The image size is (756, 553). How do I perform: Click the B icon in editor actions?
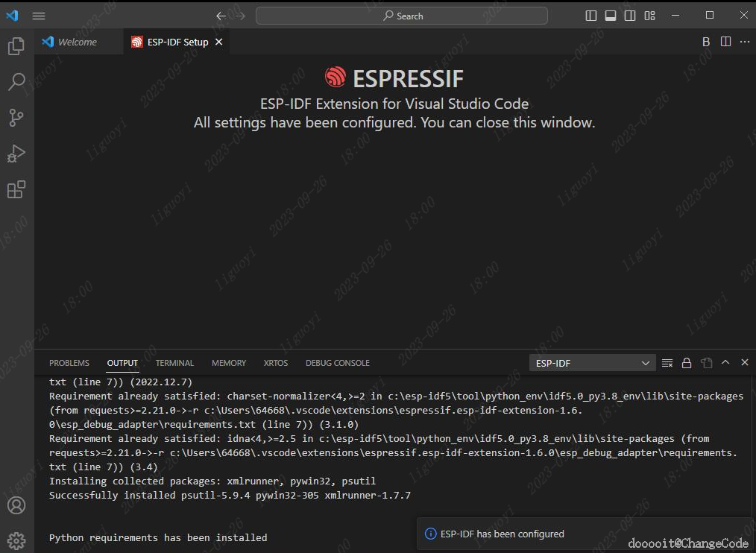coord(706,42)
